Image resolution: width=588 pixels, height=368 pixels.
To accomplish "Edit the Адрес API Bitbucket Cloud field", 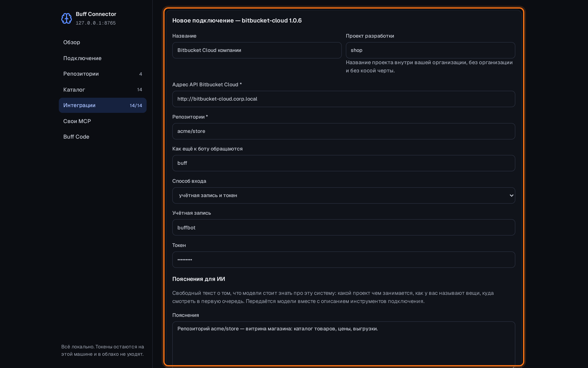I will click(344, 99).
